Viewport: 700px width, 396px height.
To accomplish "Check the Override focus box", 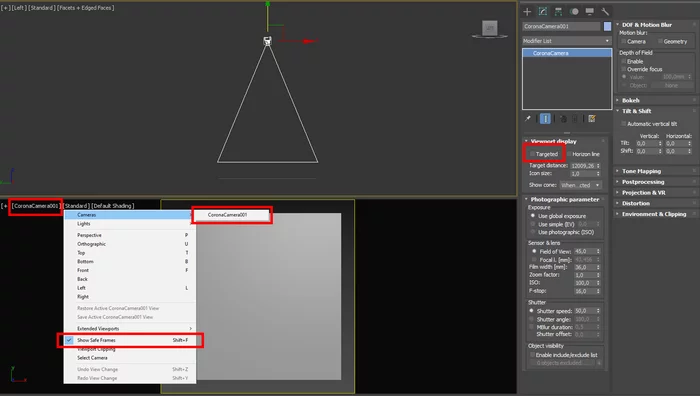I will tap(624, 69).
